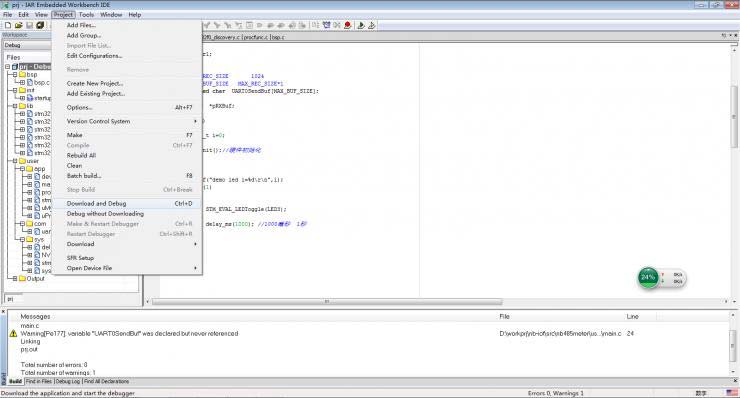
Task: Click the user folder icon in workspace tree
Action: pos(22,161)
